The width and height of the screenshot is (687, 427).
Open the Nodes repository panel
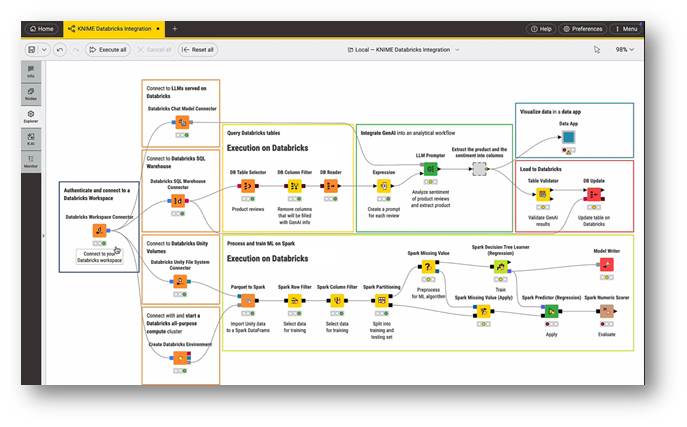pos(31,94)
